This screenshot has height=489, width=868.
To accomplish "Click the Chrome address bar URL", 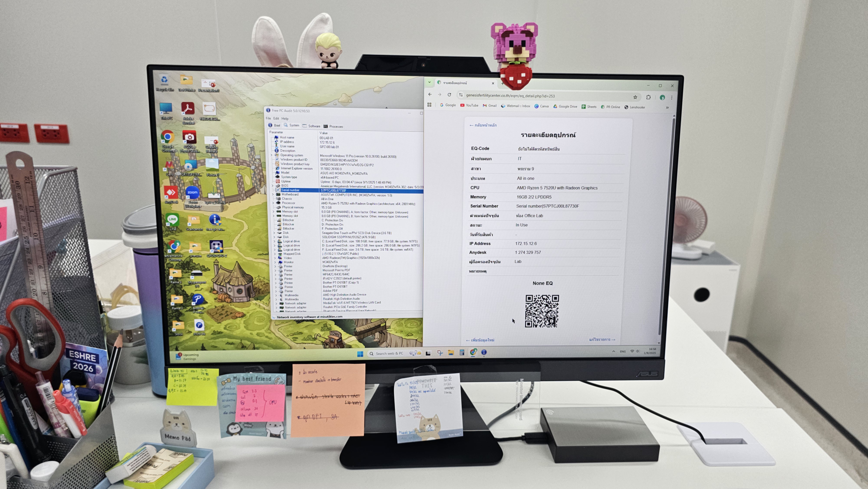I will click(510, 96).
